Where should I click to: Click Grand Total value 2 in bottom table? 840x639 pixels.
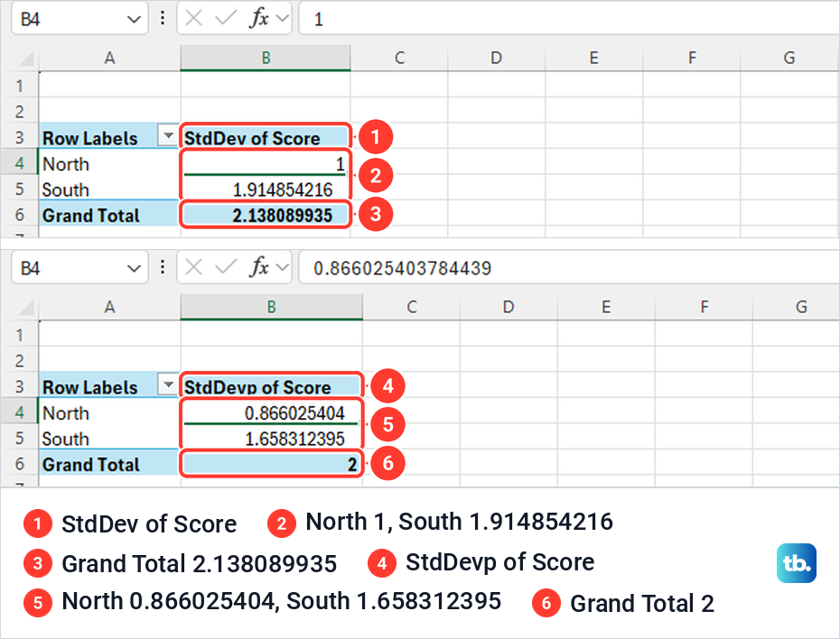(272, 463)
